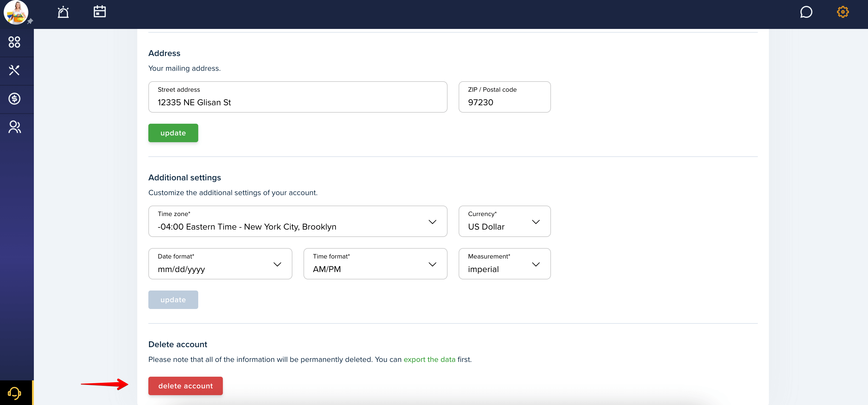Open the chat messages bubble icon
The width and height of the screenshot is (868, 405).
click(806, 12)
